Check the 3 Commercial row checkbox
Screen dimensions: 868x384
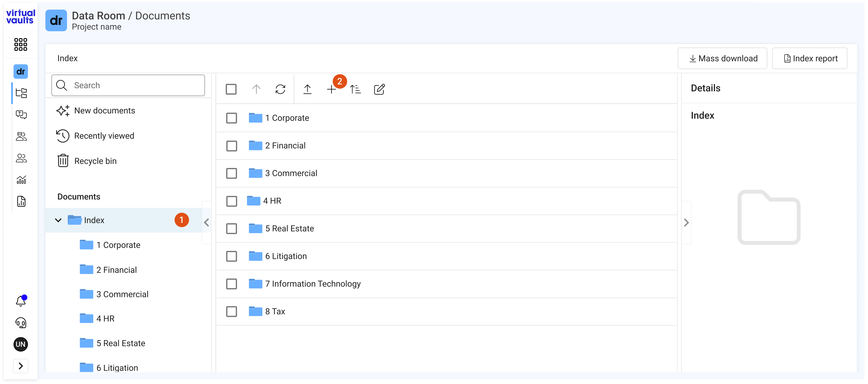point(232,174)
